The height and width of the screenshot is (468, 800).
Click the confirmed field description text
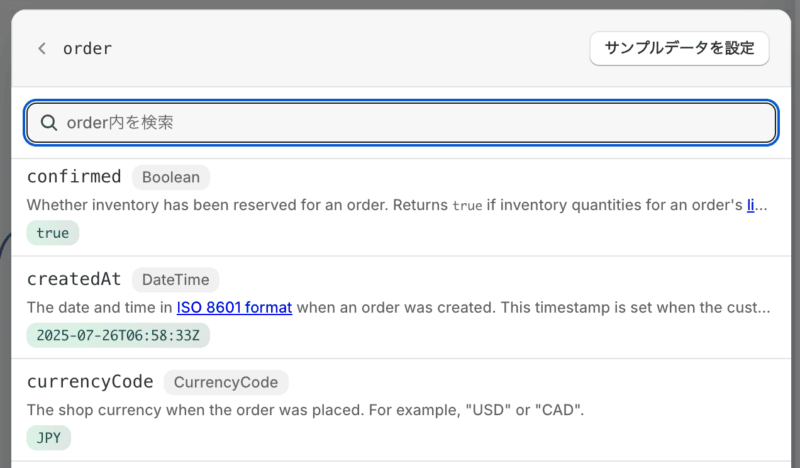point(397,205)
